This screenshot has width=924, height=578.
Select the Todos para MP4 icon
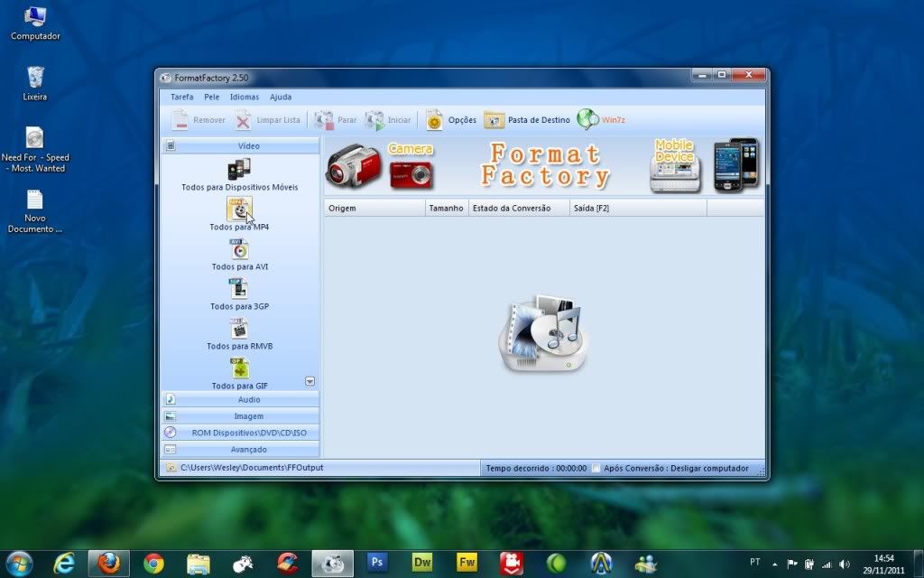pos(239,210)
